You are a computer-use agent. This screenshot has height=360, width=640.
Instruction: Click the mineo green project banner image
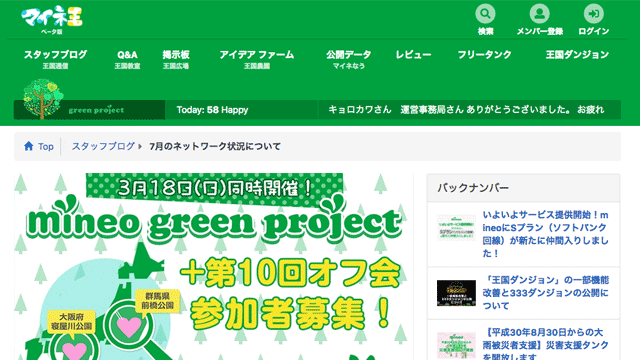point(213,267)
